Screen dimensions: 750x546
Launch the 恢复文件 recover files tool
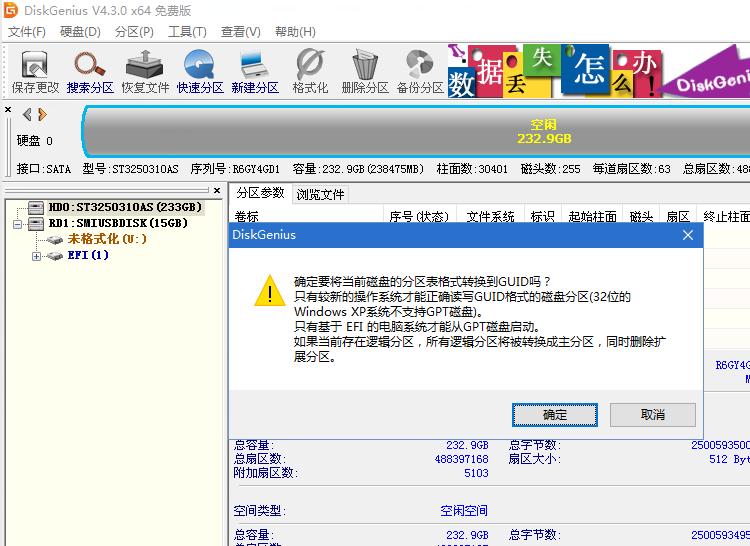pos(145,72)
